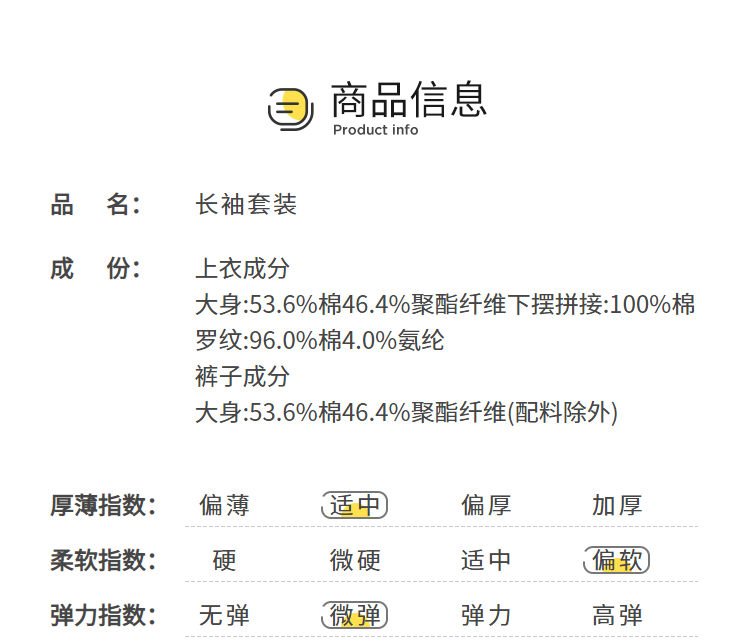The height and width of the screenshot is (642, 750).
Task: Click the product info icon beside the heading
Action: pos(291,108)
